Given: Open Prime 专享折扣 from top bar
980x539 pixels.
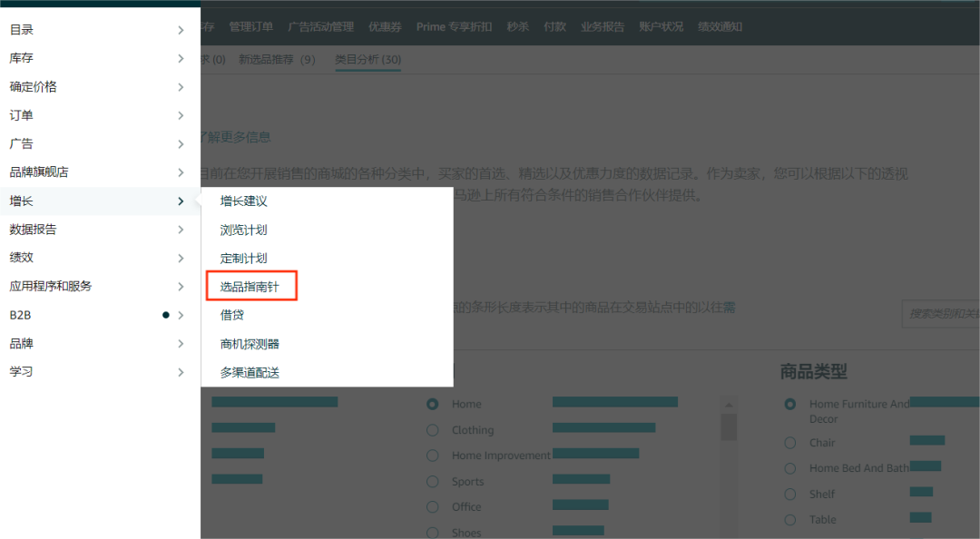Looking at the screenshot, I should (453, 26).
